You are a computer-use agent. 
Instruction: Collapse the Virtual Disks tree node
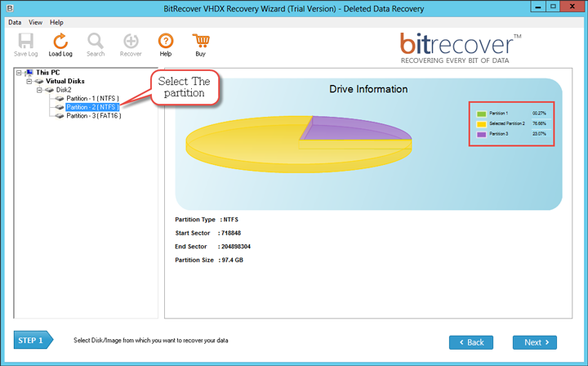(x=29, y=82)
